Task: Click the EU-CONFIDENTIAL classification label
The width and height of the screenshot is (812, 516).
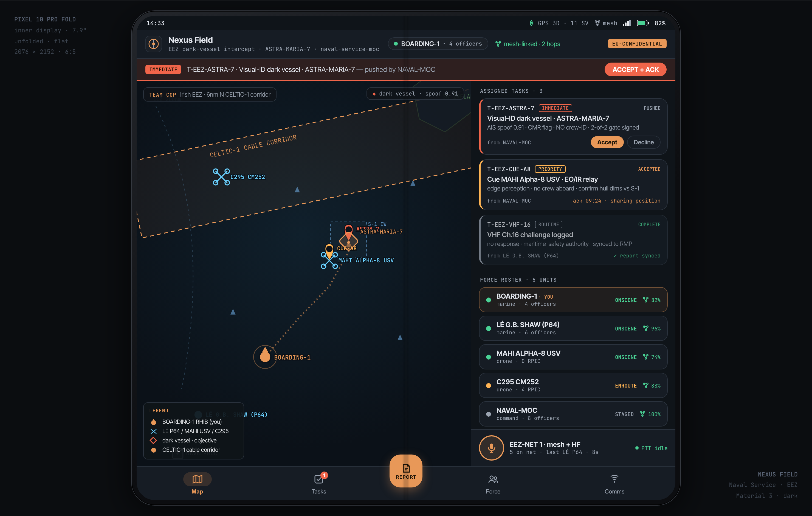Action: click(637, 44)
